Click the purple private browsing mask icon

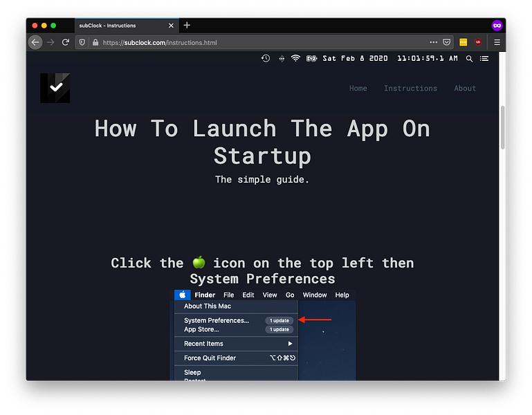(497, 26)
